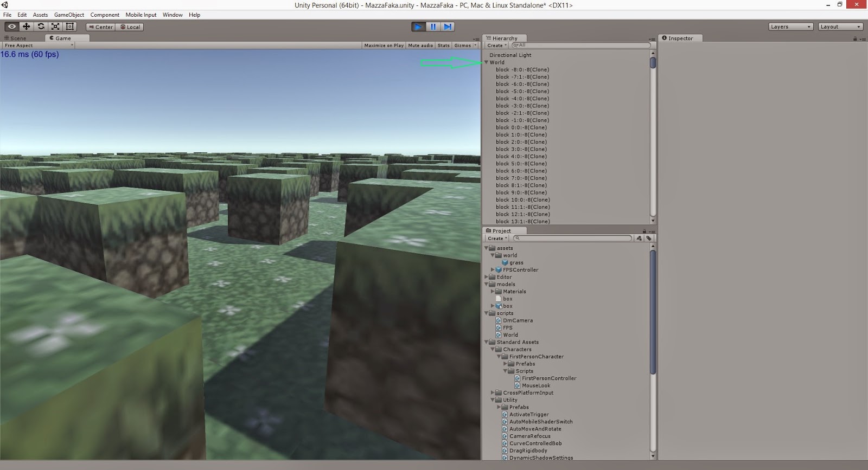This screenshot has width=868, height=470.
Task: Expand Materials folder
Action: (x=493, y=292)
